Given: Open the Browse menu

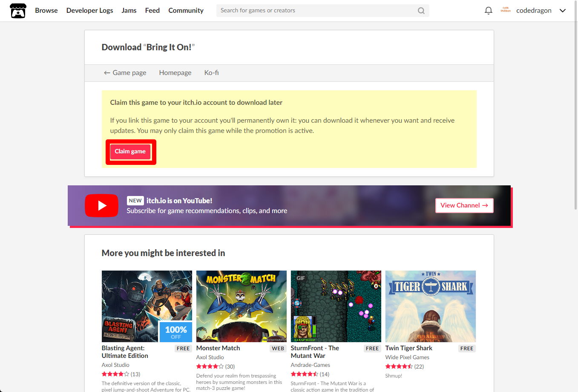Looking at the screenshot, I should [x=46, y=11].
